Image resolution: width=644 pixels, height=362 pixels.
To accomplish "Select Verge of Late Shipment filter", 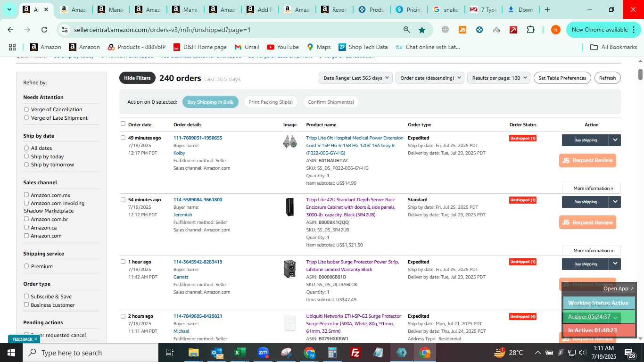I will click(26, 118).
